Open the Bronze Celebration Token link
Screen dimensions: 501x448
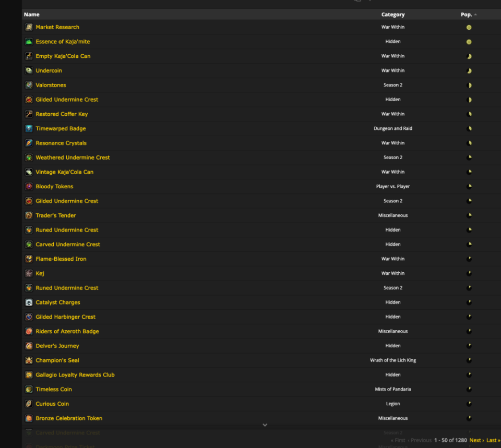(x=69, y=418)
